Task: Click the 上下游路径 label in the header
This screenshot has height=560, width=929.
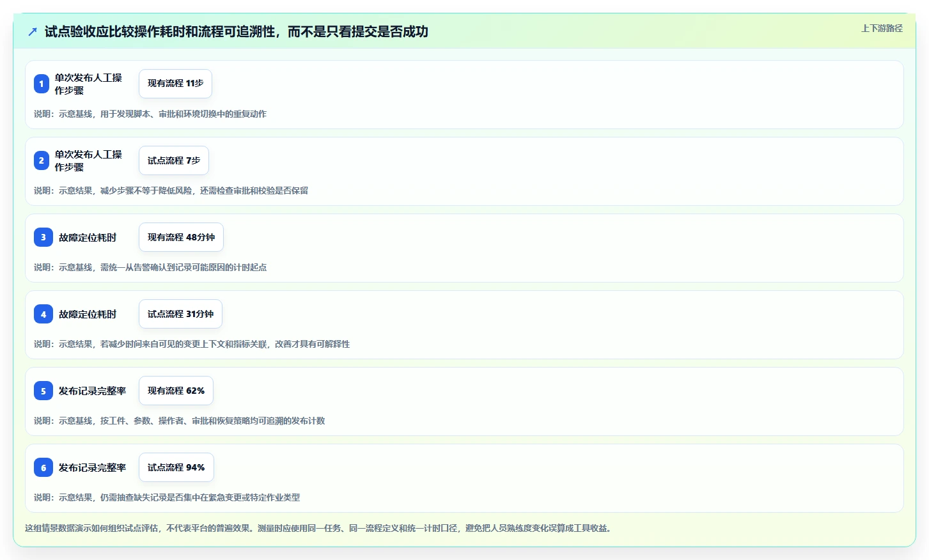Action: [882, 28]
